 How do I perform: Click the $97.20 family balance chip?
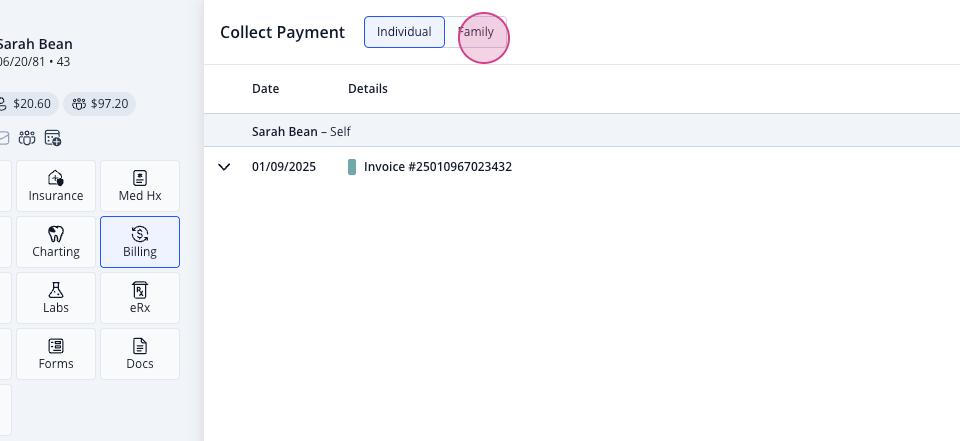100,104
